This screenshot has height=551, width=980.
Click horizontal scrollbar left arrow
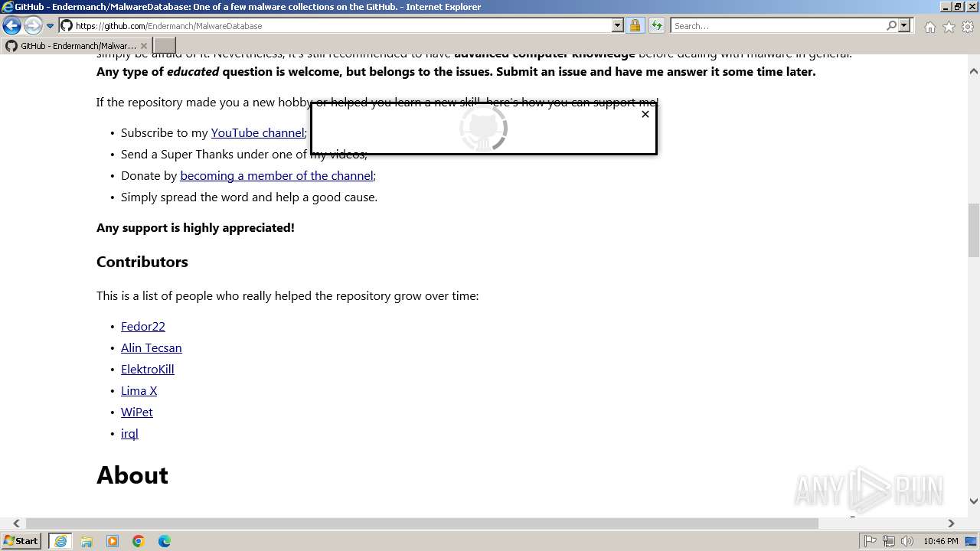click(16, 523)
